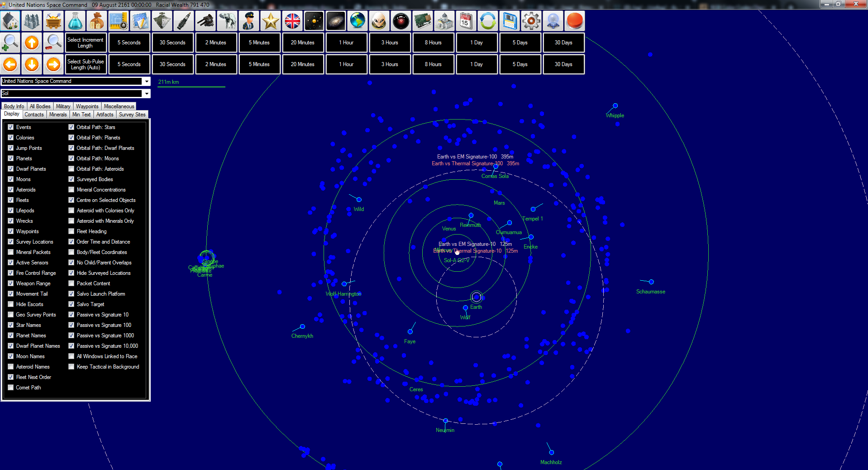The width and height of the screenshot is (868, 470).
Task: Switch to the Military tab
Action: pyautogui.click(x=63, y=106)
